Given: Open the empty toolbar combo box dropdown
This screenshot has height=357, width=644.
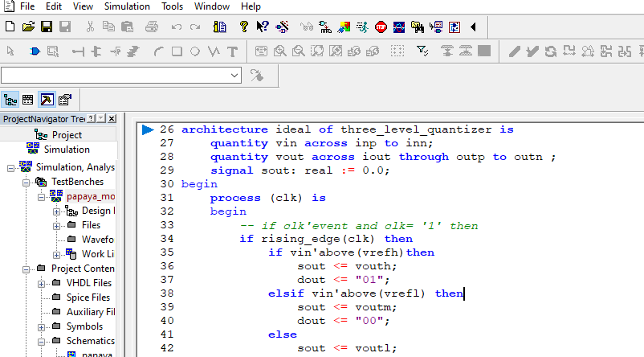Looking at the screenshot, I should pos(234,76).
